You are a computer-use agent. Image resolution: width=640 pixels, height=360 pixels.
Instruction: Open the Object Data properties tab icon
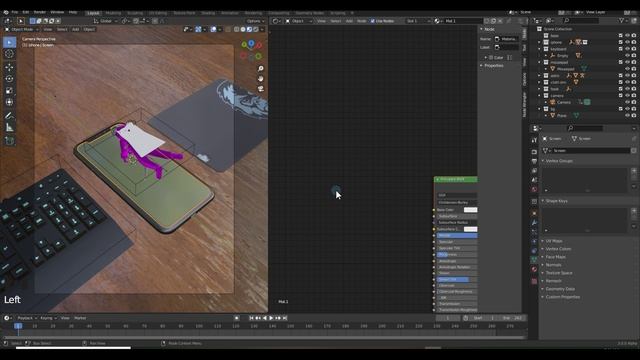[534, 260]
